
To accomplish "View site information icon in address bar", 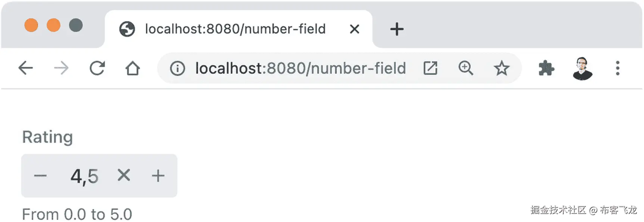I will [x=177, y=68].
